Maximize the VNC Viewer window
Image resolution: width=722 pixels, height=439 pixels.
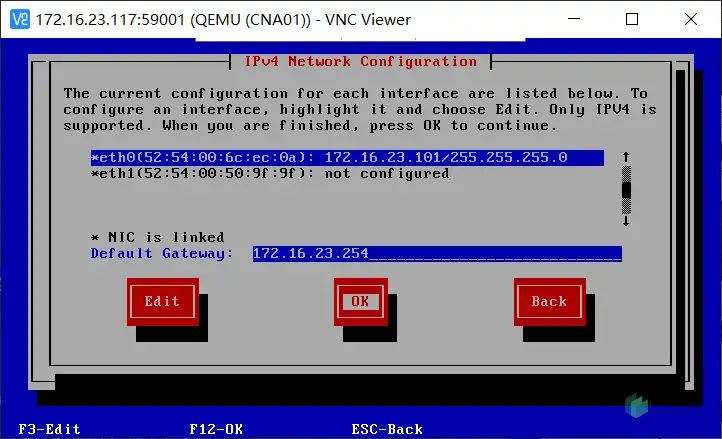click(x=632, y=19)
